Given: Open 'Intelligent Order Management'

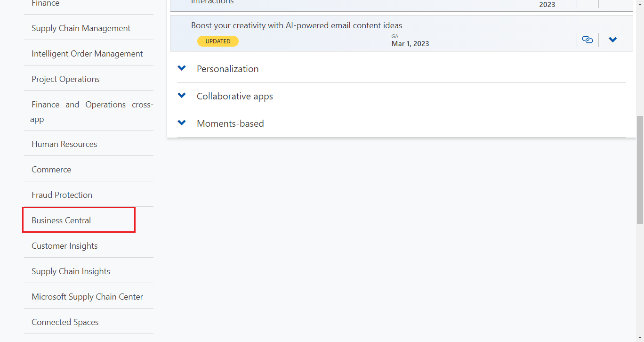Looking at the screenshot, I should 87,53.
